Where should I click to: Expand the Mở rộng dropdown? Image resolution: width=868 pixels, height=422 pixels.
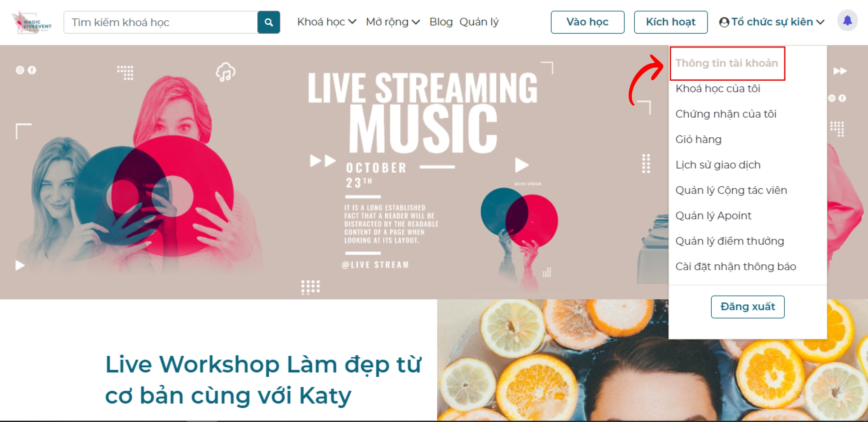pos(393,22)
